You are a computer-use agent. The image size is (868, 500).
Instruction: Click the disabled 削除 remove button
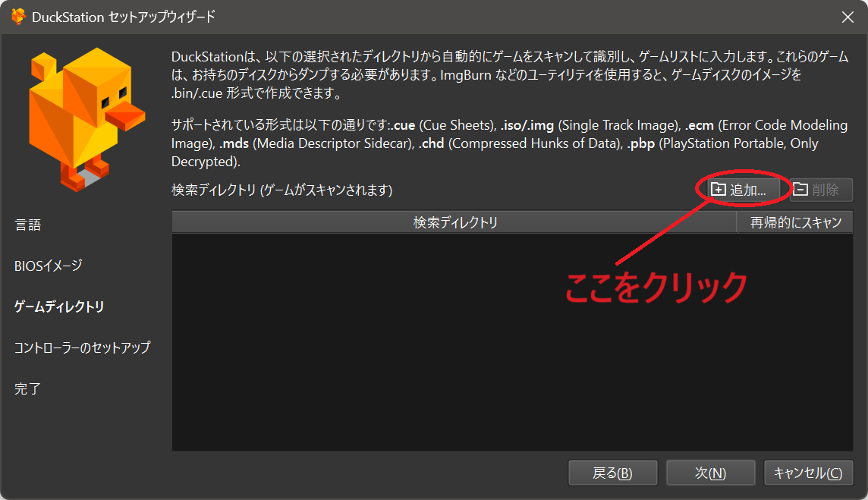pyautogui.click(x=821, y=190)
